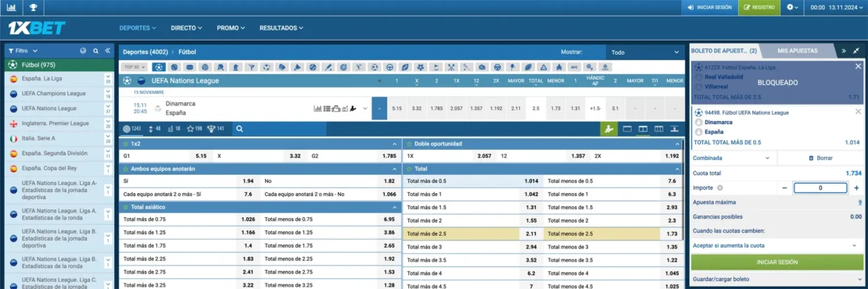
Task: Switch to two-column market layout
Action: point(643,129)
